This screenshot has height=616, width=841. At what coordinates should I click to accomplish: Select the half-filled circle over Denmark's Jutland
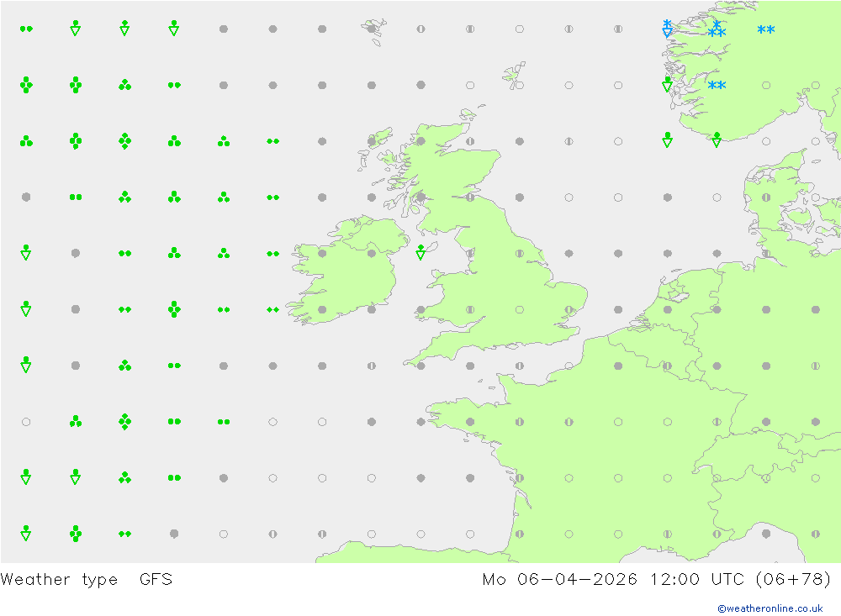pyautogui.click(x=766, y=197)
